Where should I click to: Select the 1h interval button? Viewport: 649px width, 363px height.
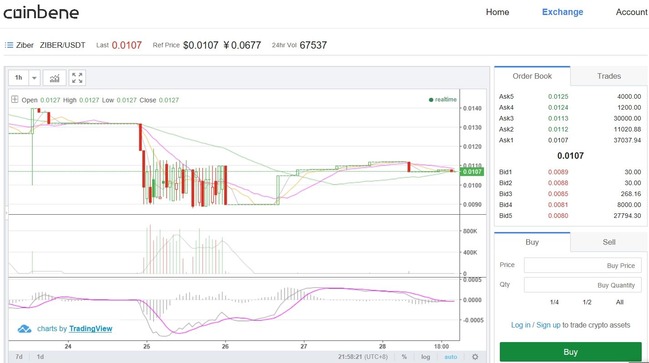[x=19, y=78]
